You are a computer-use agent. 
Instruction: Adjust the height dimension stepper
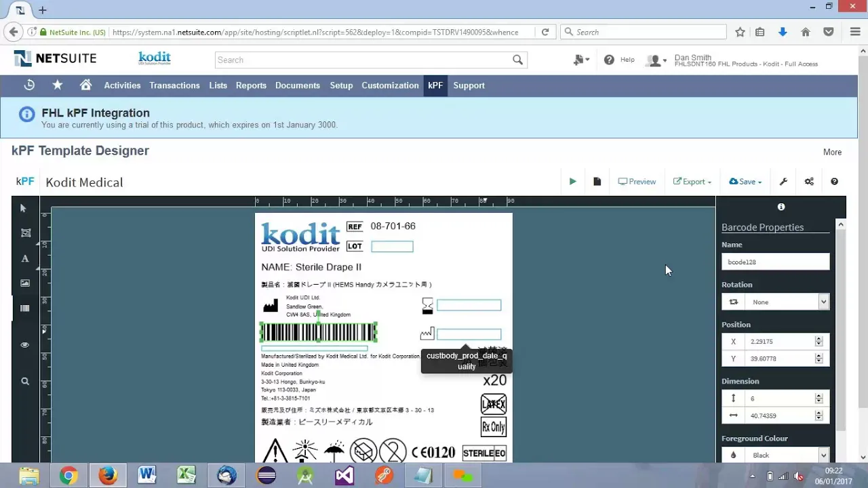pos(818,399)
